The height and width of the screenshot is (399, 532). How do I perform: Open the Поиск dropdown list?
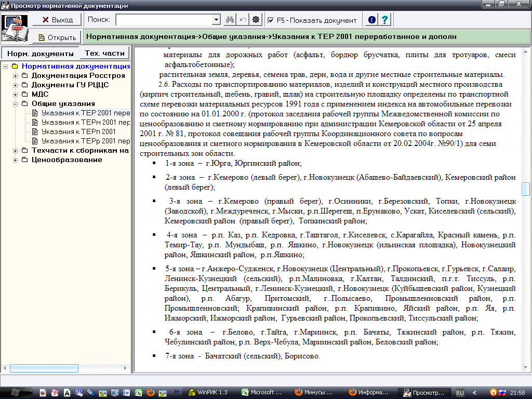[x=217, y=20]
